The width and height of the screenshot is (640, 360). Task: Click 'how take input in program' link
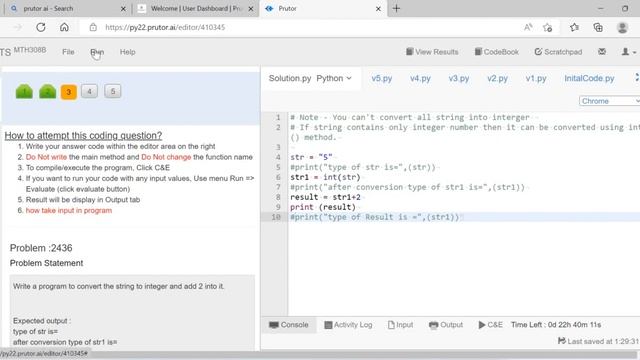tap(69, 211)
